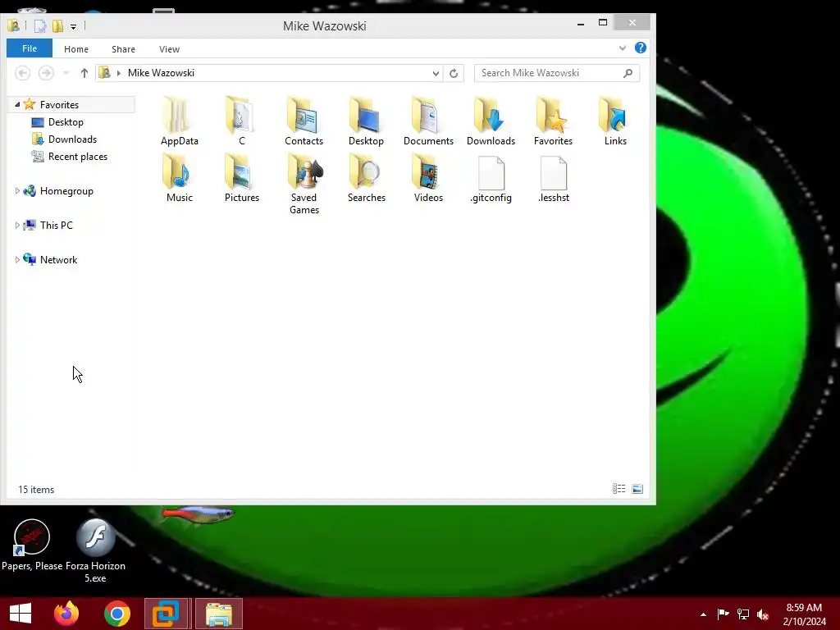Screen dimensions: 840x630
Task: Open the File menu tab
Action: coord(30,48)
